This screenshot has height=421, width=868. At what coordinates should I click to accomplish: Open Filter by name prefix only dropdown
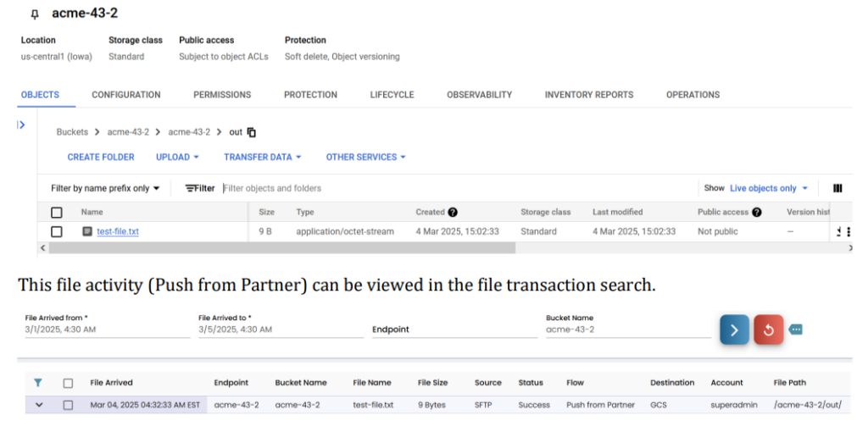105,188
